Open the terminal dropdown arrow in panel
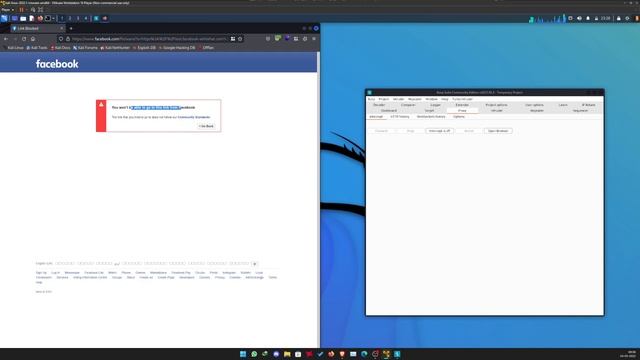This screenshot has width=640, height=360. [53, 18]
